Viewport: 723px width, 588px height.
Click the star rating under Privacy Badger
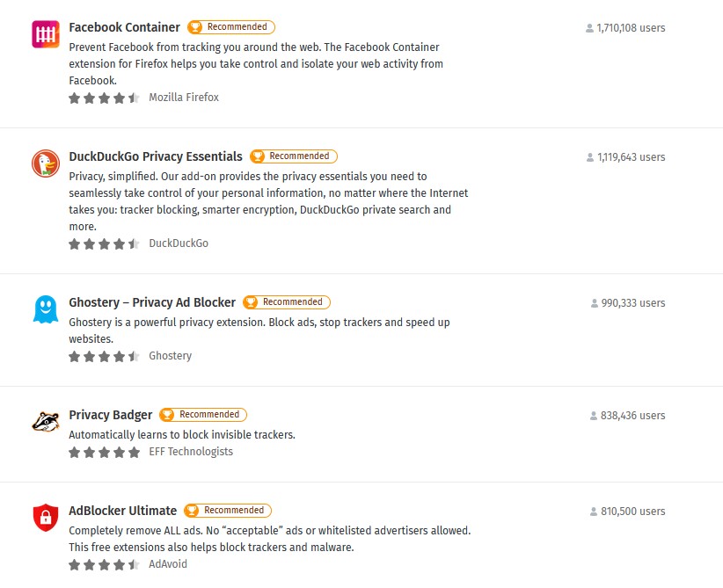click(x=104, y=452)
